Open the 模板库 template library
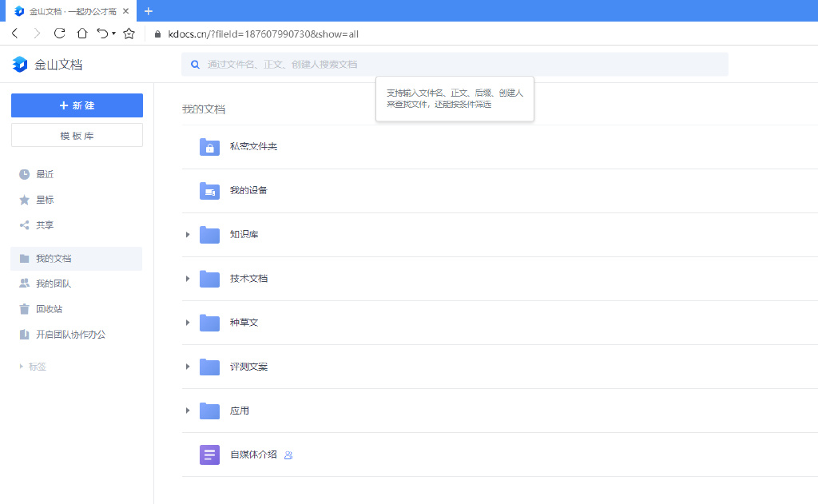Viewport: 818px width, 504px height. [77, 135]
